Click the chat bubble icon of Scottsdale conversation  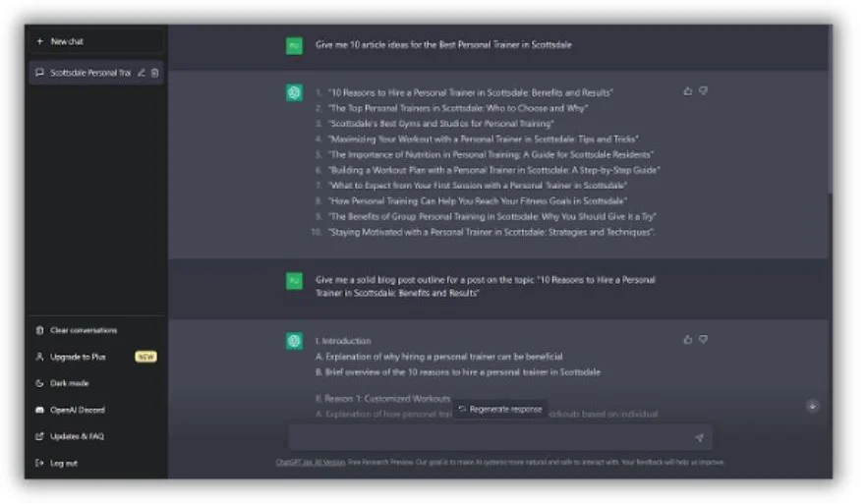pos(39,73)
